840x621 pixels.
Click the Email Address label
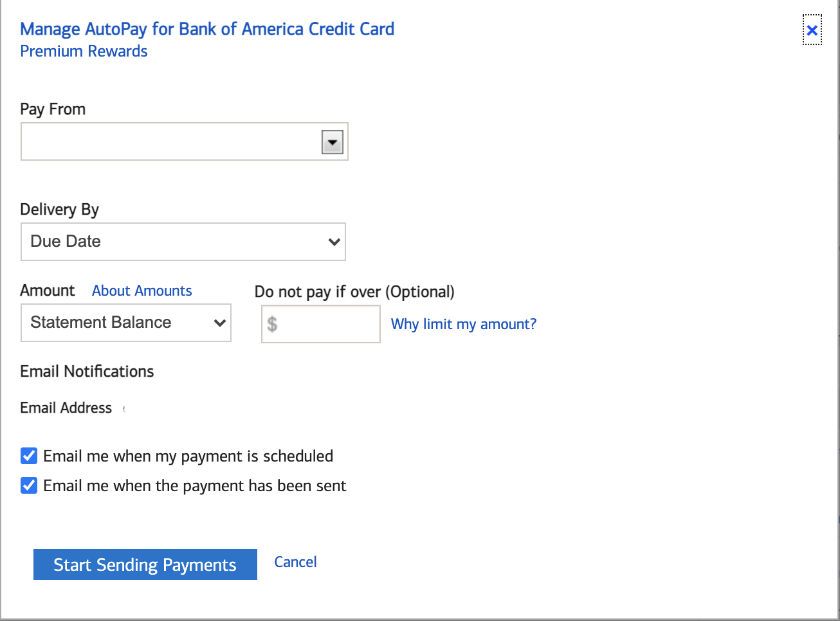click(x=66, y=408)
